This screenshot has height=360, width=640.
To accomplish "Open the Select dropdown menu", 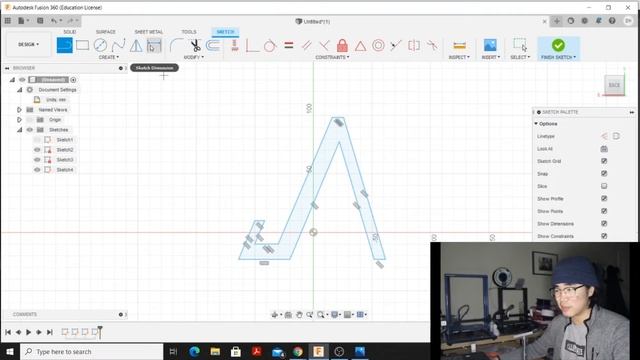I will pyautogui.click(x=520, y=58).
